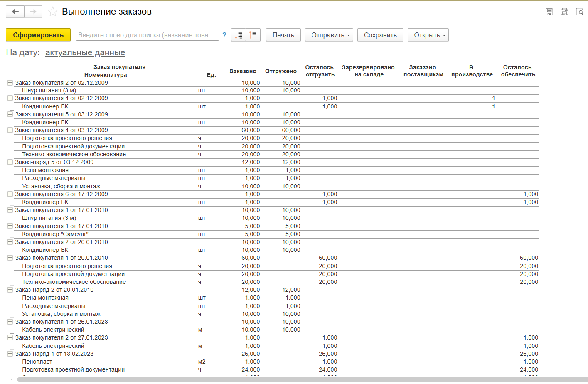The image size is (588, 384).
Task: Collapse all groups using the up-arrow icon
Action: (253, 35)
